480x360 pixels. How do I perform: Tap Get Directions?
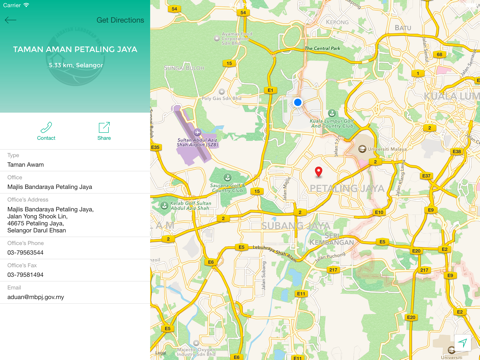[x=120, y=20]
